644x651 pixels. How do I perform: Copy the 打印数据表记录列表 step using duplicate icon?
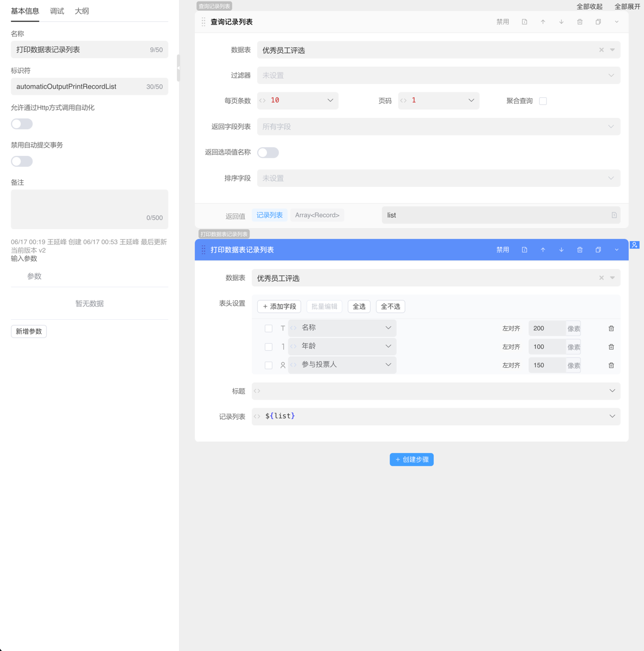tap(598, 250)
